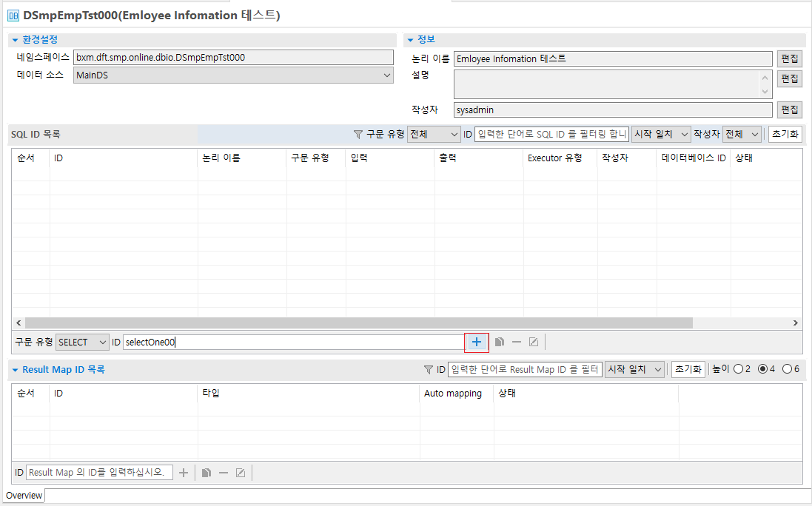Copy the selected Result Map entry

point(206,472)
